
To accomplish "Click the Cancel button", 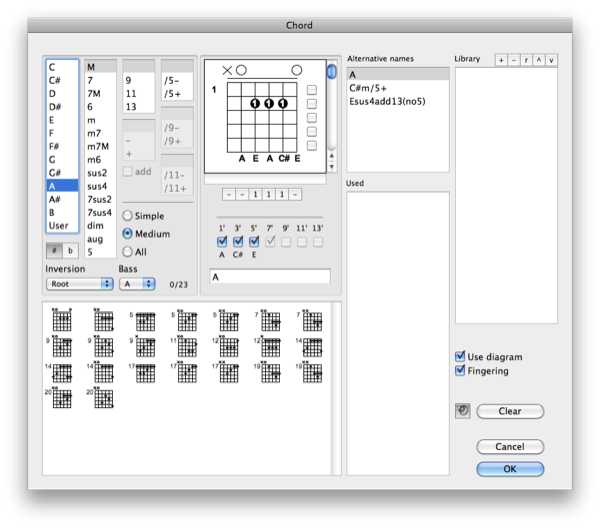I will [510, 447].
